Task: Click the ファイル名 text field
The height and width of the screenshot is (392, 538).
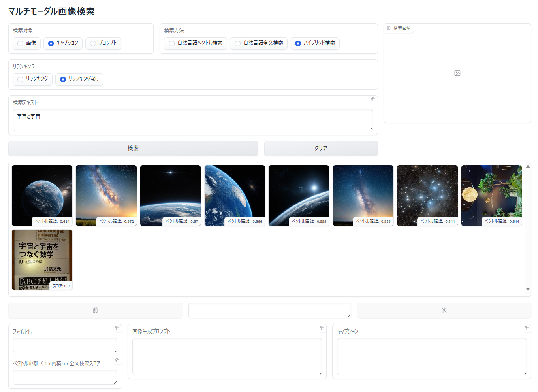Action: click(65, 345)
